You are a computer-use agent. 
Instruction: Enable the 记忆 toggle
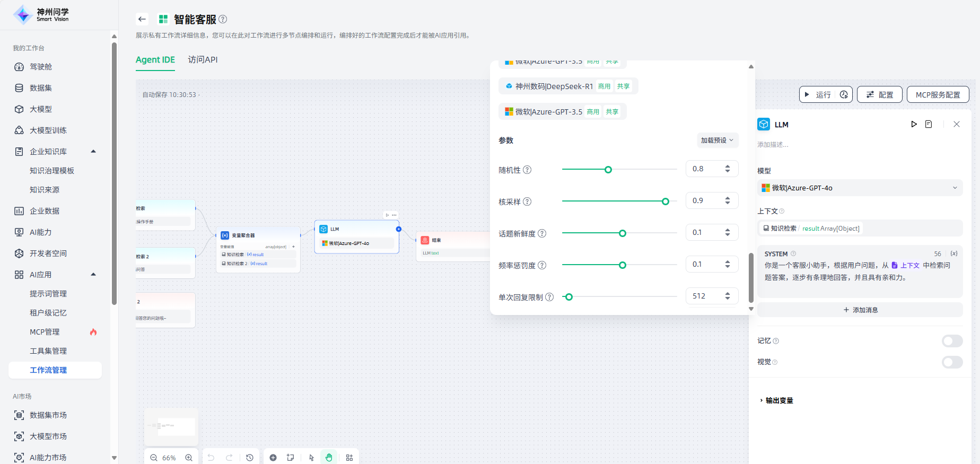point(952,341)
